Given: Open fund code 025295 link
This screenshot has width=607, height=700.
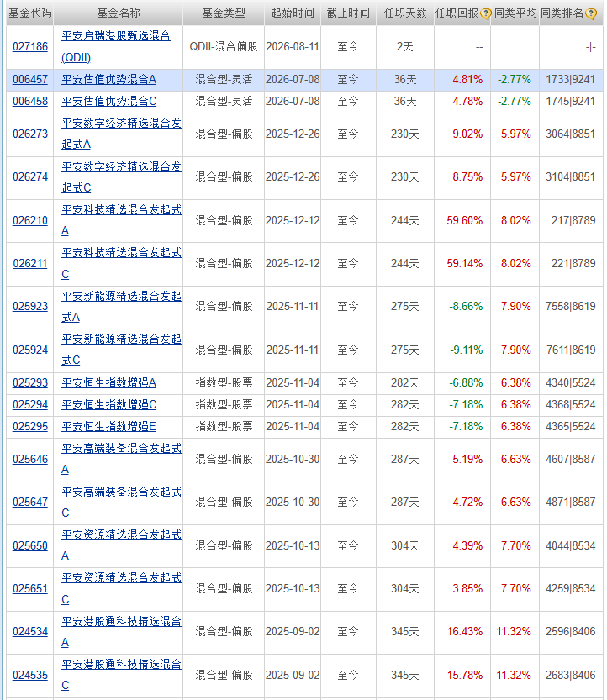Looking at the screenshot, I should click(30, 427).
